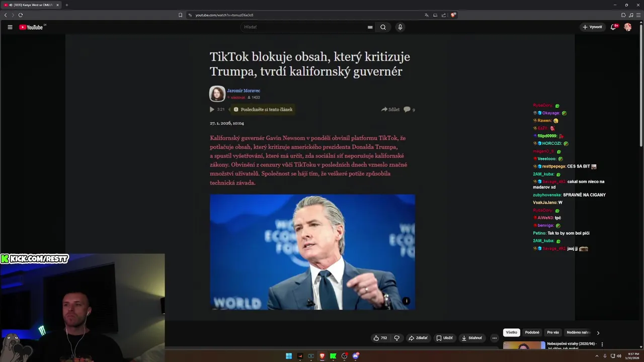
Task: Open the account avatar menu
Action: click(x=627, y=27)
